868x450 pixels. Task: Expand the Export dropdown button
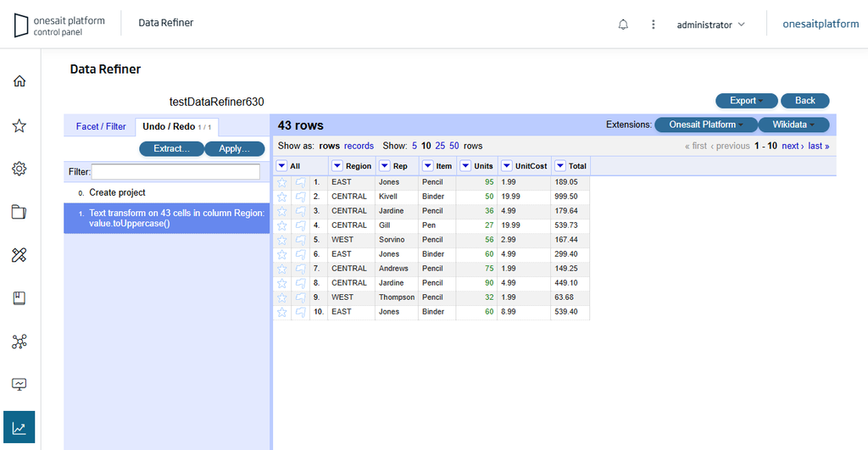pos(746,101)
